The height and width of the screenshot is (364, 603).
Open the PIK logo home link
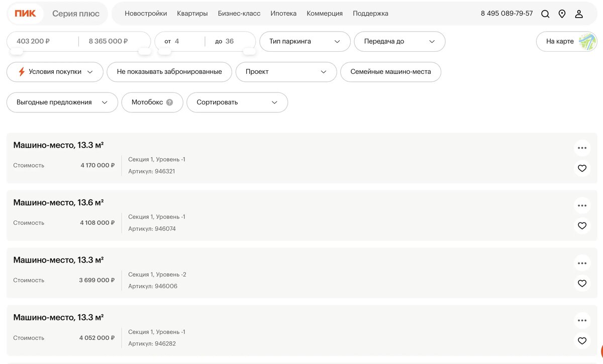pos(25,14)
